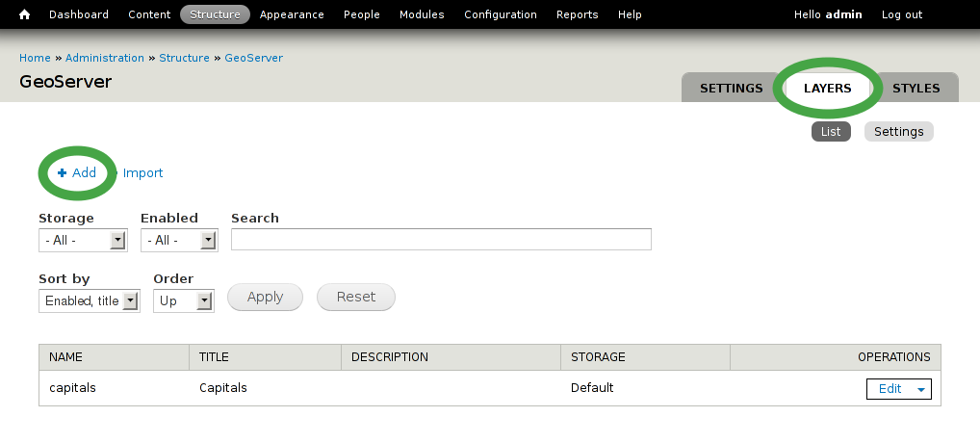Open the Storage filter dropdown

[83, 241]
